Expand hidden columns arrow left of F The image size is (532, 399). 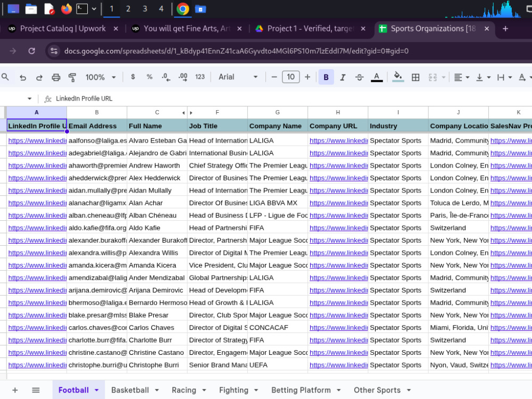pyautogui.click(x=191, y=113)
